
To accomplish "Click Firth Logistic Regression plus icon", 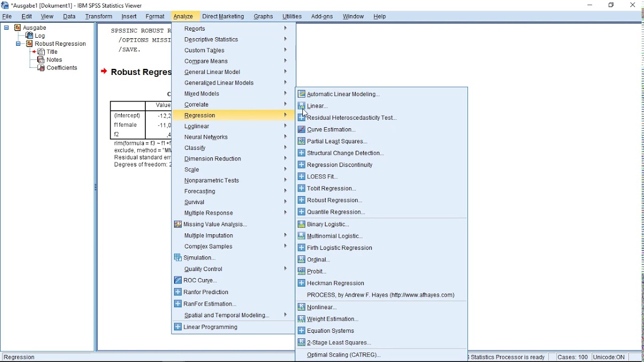I will point(302,248).
